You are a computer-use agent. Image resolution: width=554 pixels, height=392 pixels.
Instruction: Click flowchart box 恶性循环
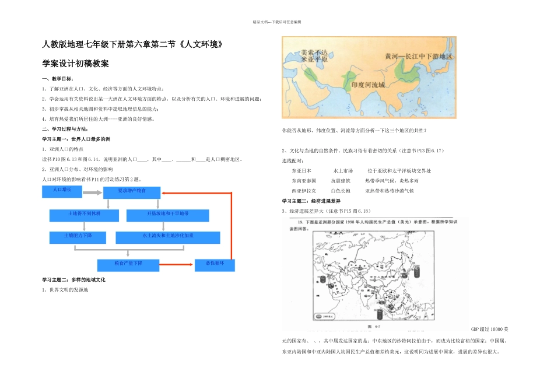[215, 265]
